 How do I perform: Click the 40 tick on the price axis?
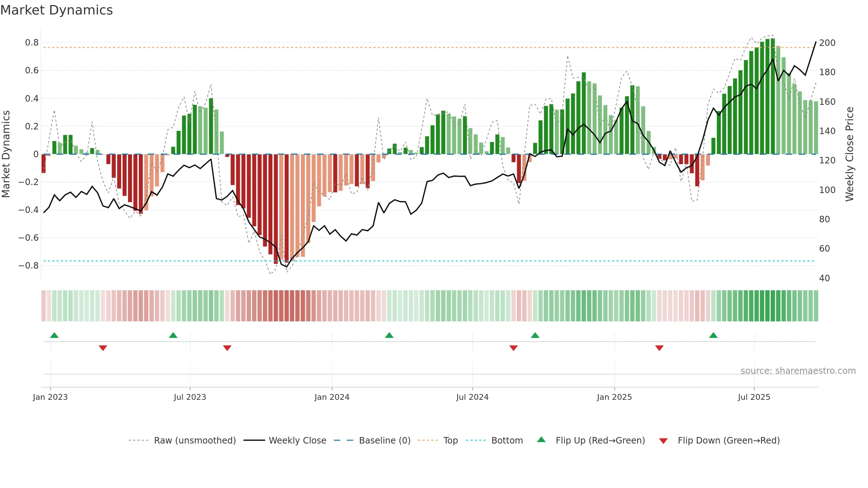click(x=825, y=278)
